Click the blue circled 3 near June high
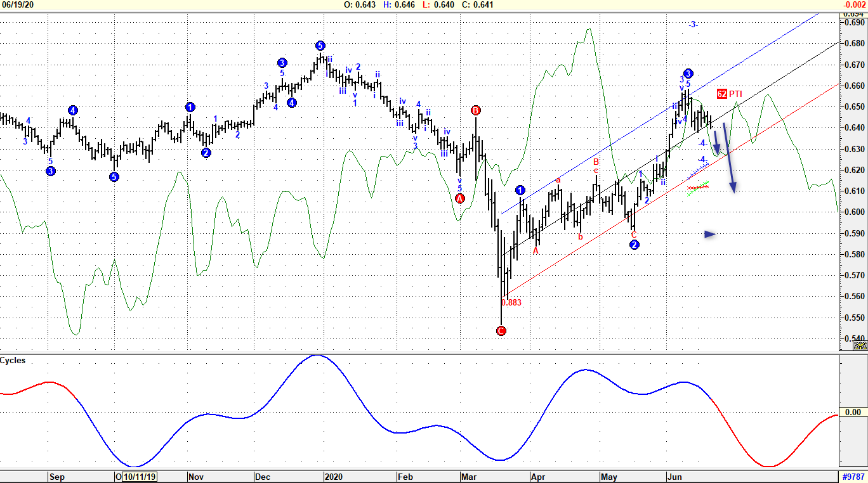868x483 pixels. pos(688,74)
